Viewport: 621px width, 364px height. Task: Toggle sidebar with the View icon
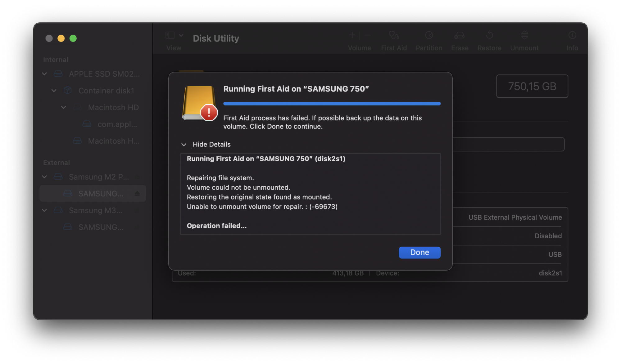[170, 35]
